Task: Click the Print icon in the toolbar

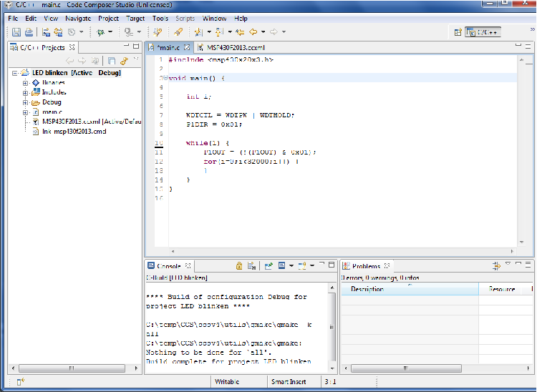Action: coord(29,32)
